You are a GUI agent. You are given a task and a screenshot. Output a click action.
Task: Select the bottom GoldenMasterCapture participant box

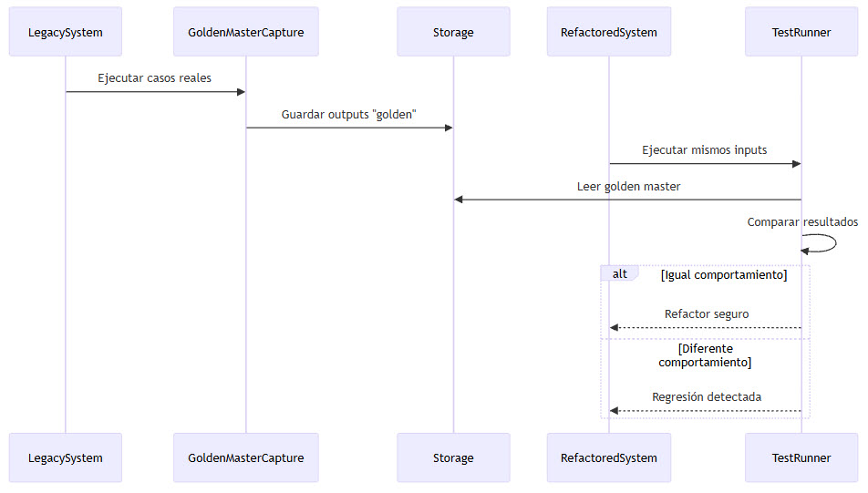pos(246,457)
